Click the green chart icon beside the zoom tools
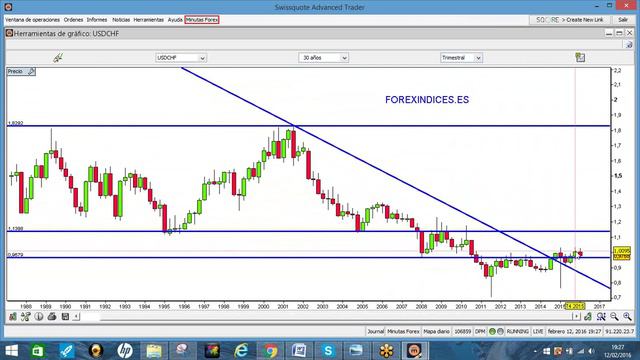The image size is (640, 360). coord(588,316)
